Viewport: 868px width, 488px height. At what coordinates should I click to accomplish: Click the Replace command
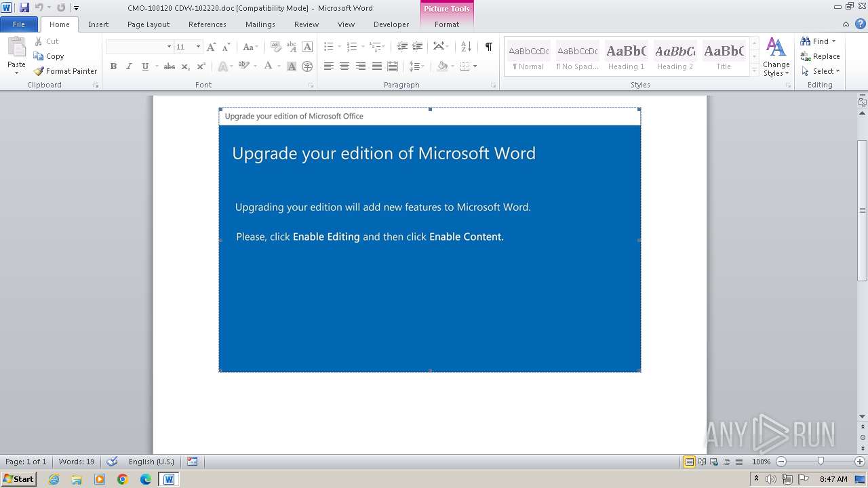(821, 56)
